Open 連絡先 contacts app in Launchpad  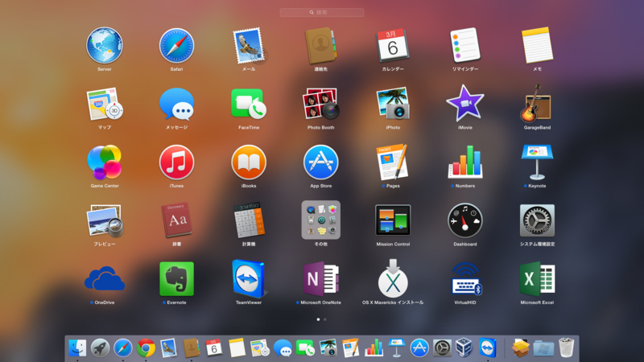320,46
